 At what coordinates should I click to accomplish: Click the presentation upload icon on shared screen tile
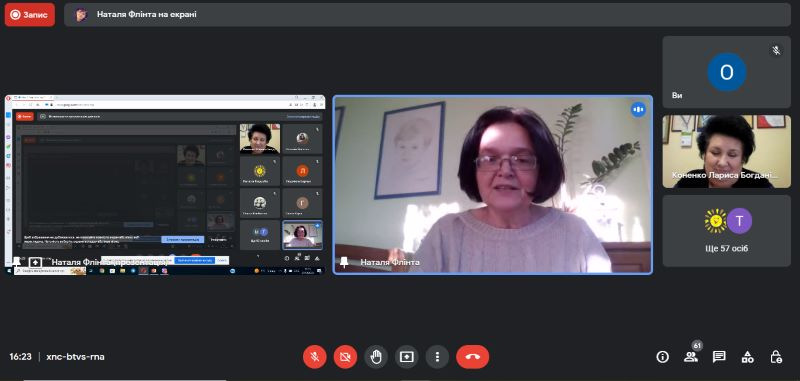point(35,262)
